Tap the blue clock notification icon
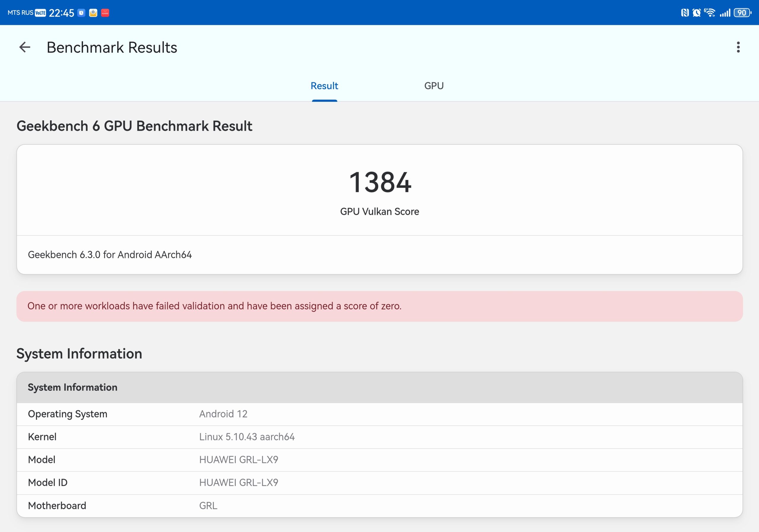The height and width of the screenshot is (532, 759). pyautogui.click(x=81, y=13)
